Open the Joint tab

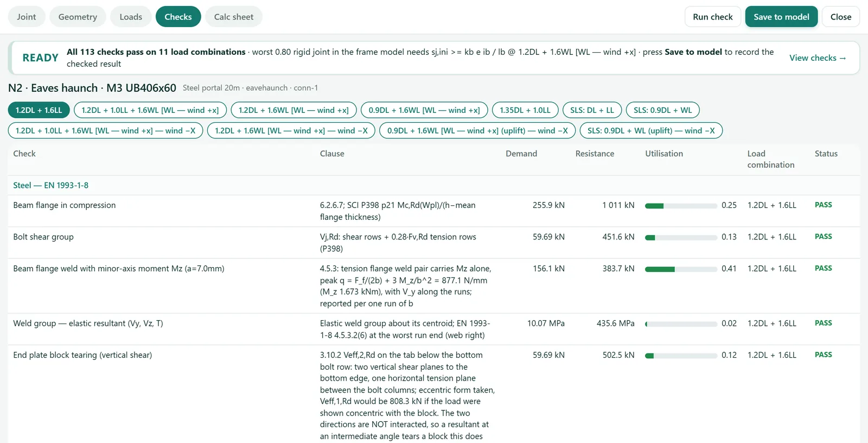tap(26, 17)
